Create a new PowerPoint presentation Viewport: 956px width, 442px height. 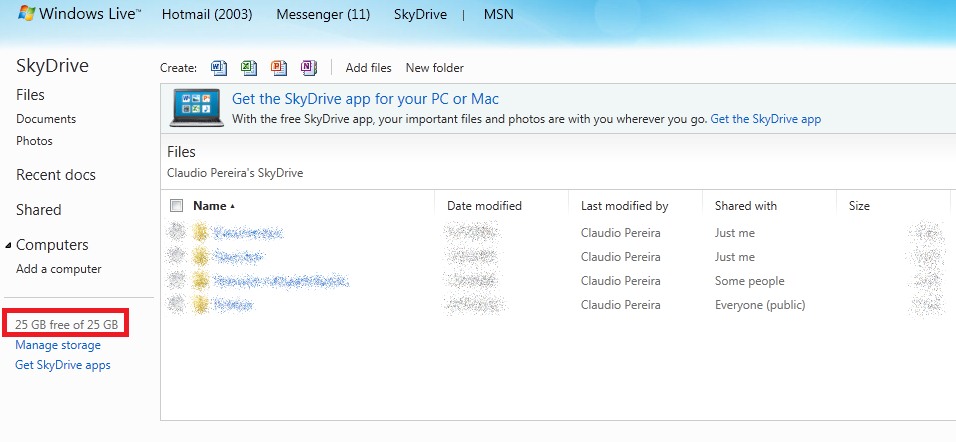click(x=279, y=68)
